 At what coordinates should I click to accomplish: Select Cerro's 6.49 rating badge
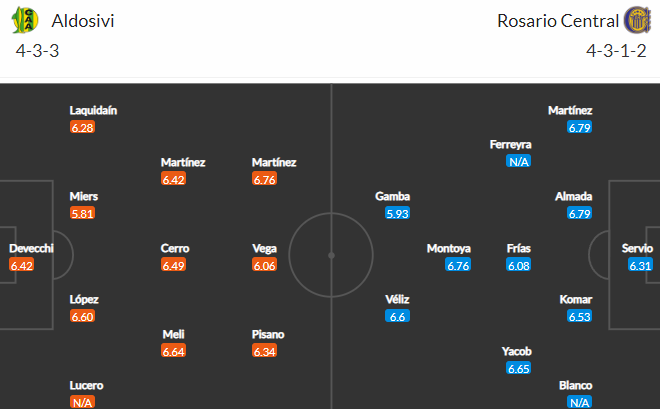pos(173,266)
